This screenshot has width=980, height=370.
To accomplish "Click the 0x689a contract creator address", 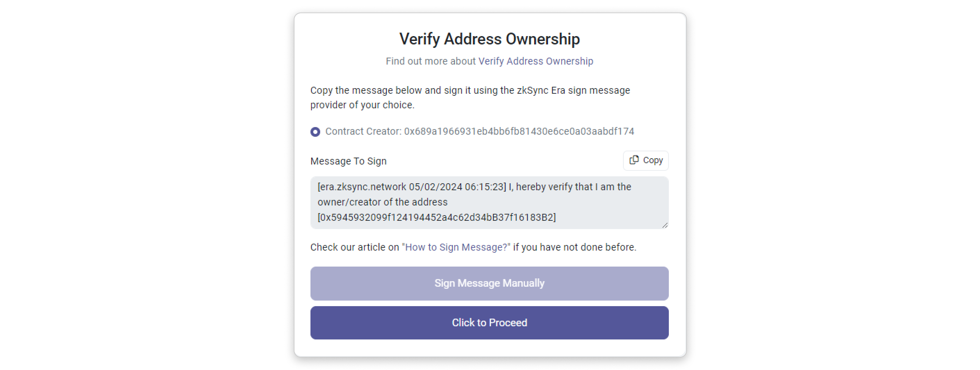I will pos(519,132).
